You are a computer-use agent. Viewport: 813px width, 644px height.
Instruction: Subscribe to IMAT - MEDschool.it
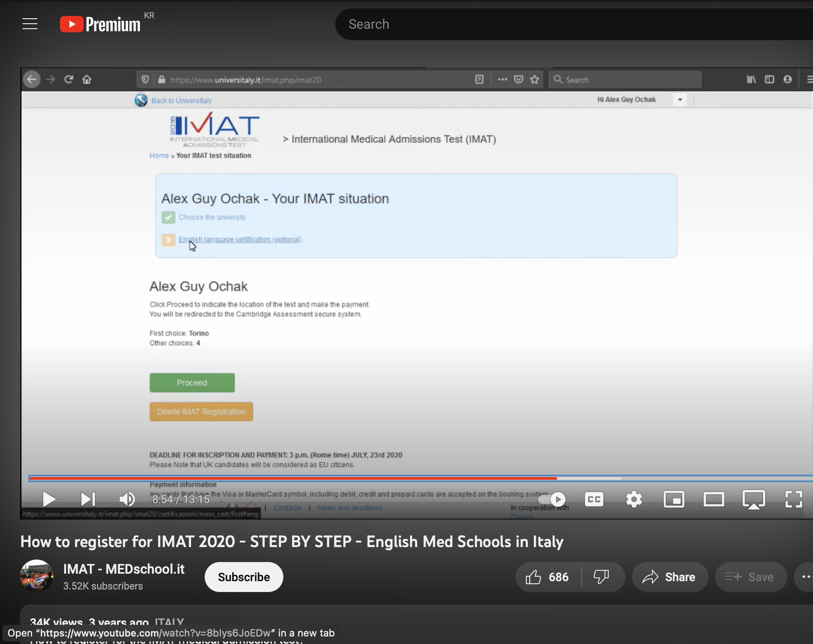tap(244, 577)
